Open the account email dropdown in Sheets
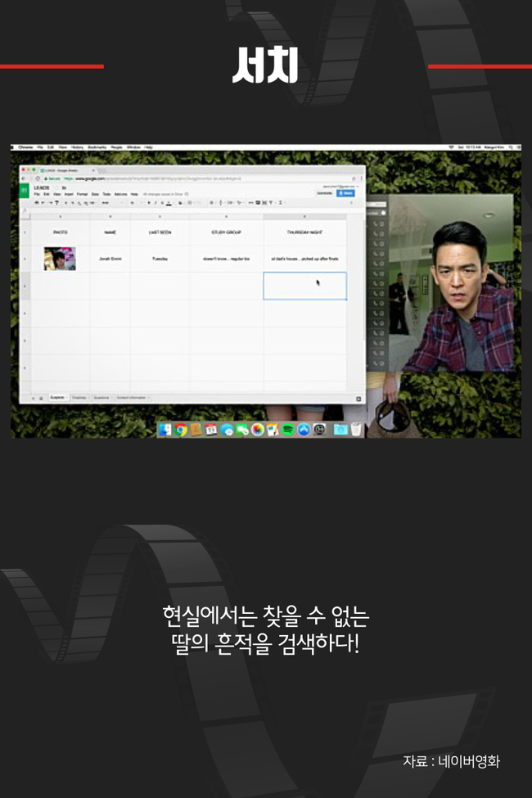Image resolution: width=532 pixels, height=798 pixels. coord(340,187)
